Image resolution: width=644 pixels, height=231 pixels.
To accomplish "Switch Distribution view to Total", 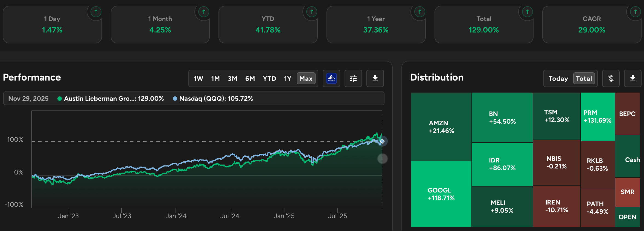I will pyautogui.click(x=584, y=79).
